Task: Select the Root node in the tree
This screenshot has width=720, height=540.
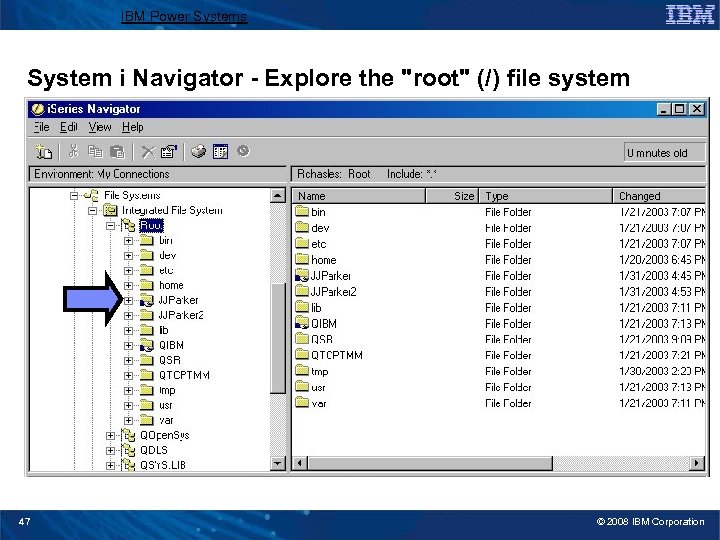Action: coord(151,225)
